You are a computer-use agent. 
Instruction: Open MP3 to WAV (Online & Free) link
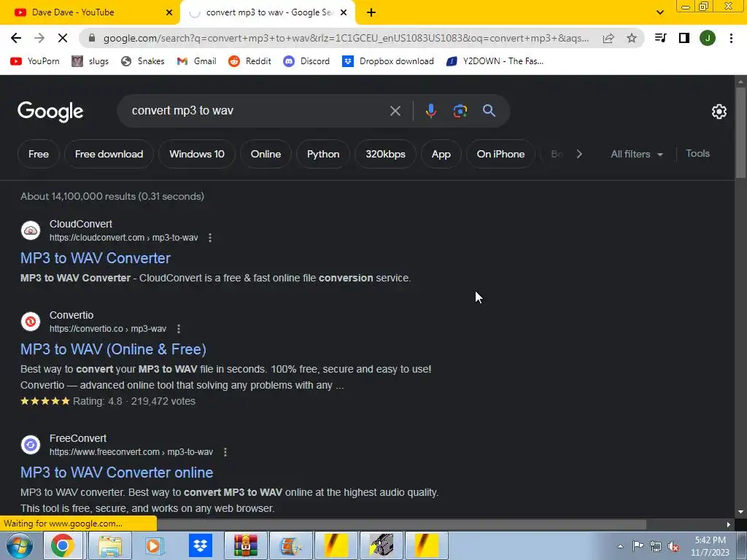pos(113,349)
